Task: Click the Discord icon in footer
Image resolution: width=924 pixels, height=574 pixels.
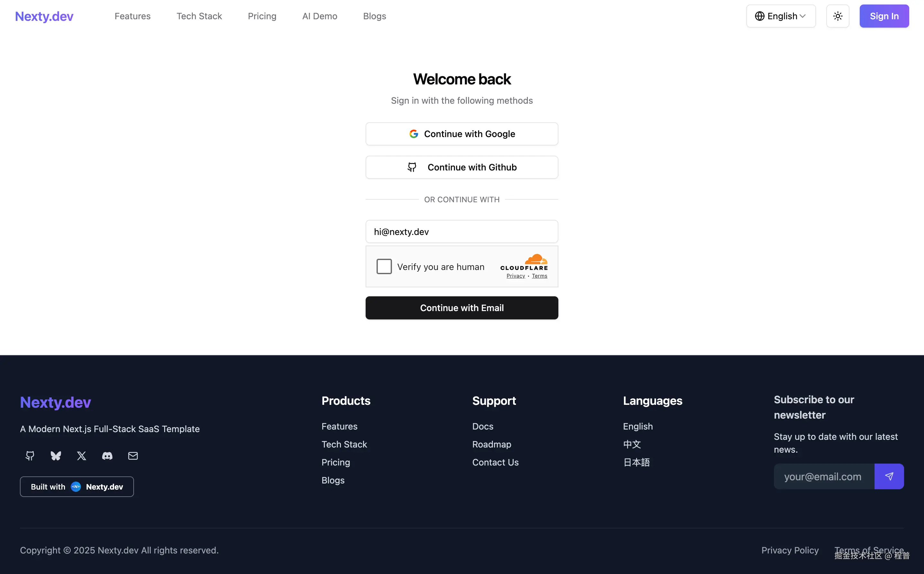Action: click(107, 456)
